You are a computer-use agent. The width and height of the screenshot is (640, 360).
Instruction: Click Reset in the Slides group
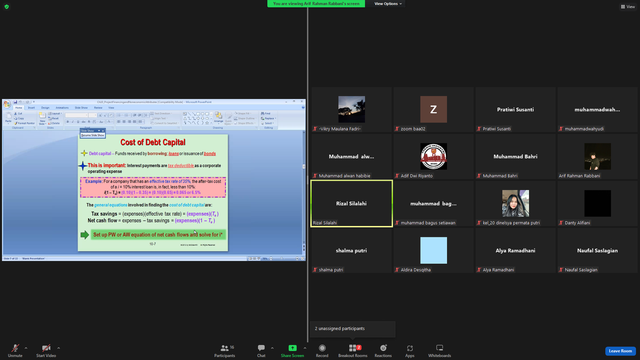pyautogui.click(x=53, y=118)
